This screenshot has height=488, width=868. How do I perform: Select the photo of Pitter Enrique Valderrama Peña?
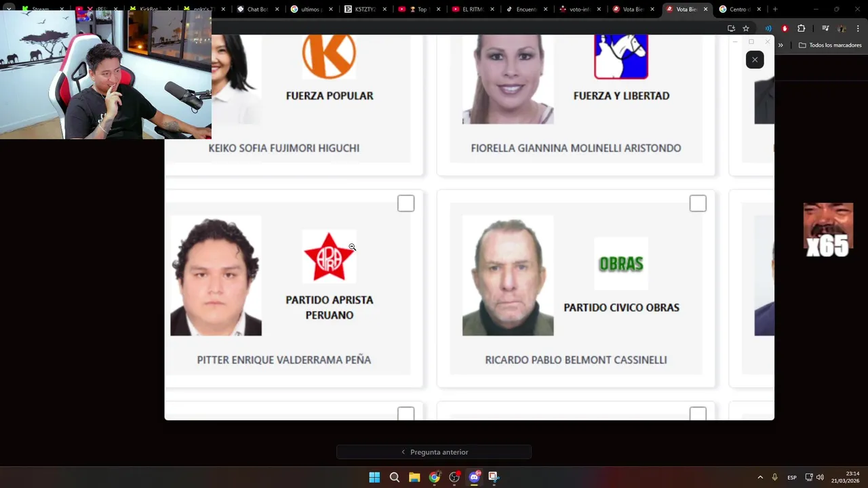[216, 276]
